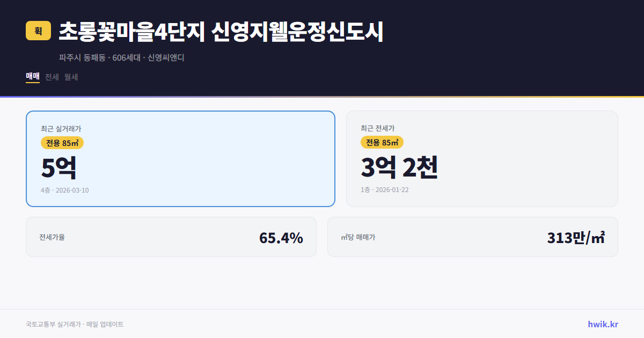Open the 월세 tab
Viewport: 644px width, 338px height.
(70, 77)
